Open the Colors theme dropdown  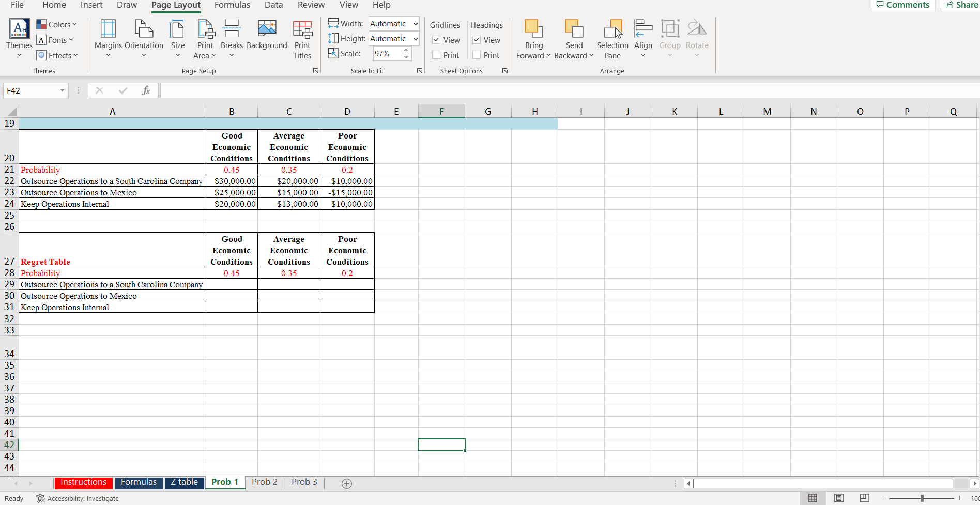coord(57,24)
